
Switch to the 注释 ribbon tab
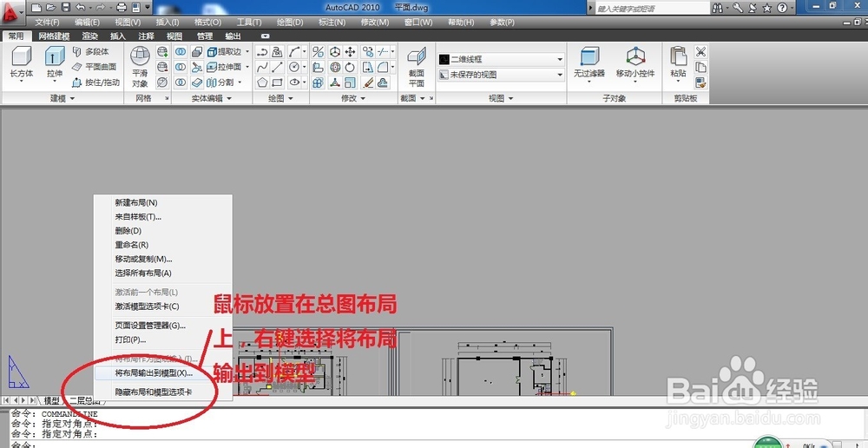[146, 36]
